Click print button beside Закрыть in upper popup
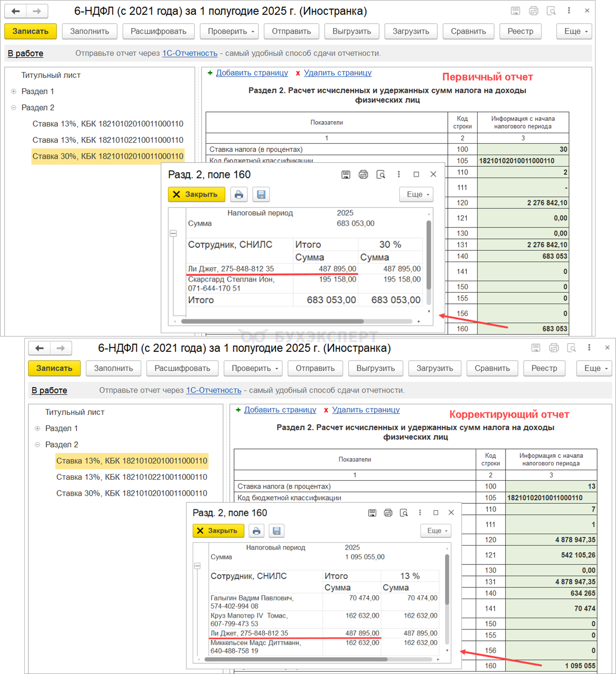This screenshot has width=616, height=674. [239, 194]
